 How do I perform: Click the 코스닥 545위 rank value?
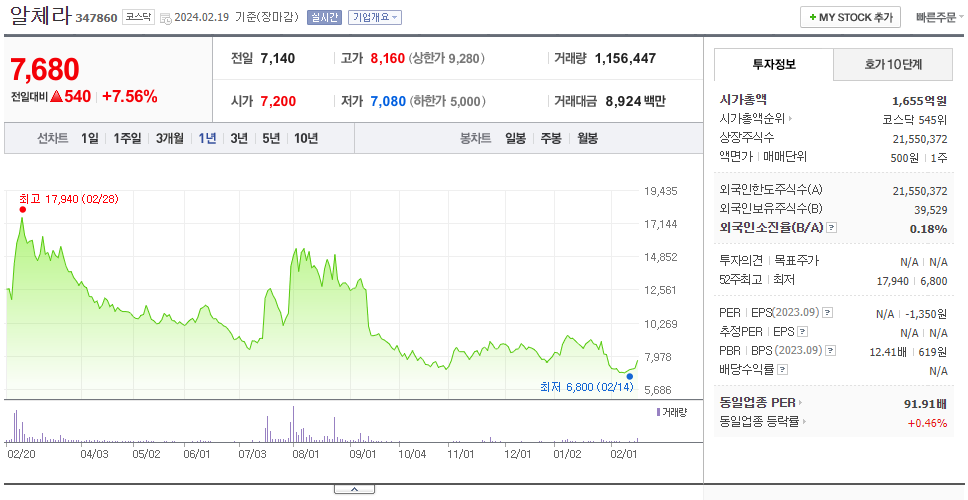click(x=915, y=120)
